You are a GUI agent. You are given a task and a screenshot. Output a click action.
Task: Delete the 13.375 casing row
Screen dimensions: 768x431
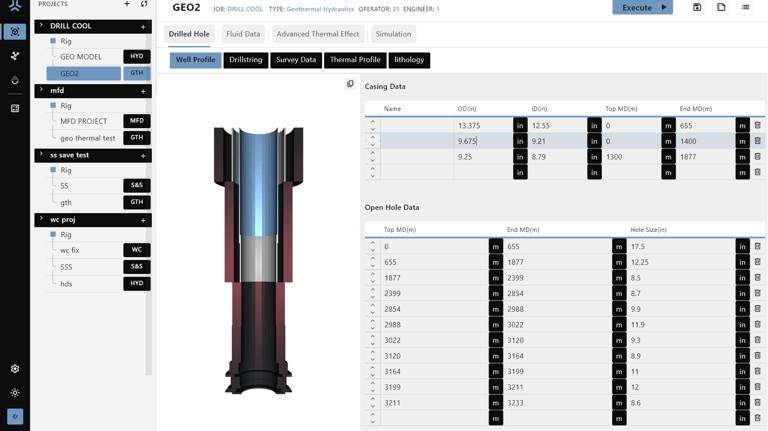(x=757, y=125)
